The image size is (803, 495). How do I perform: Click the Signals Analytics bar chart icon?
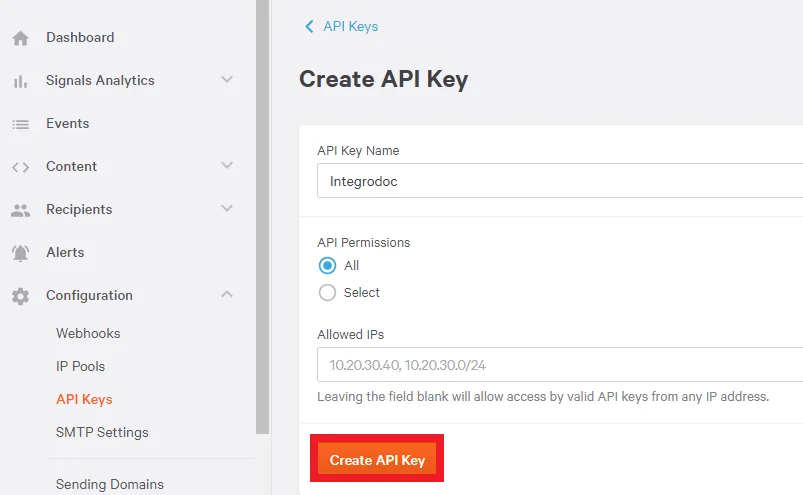click(x=20, y=81)
